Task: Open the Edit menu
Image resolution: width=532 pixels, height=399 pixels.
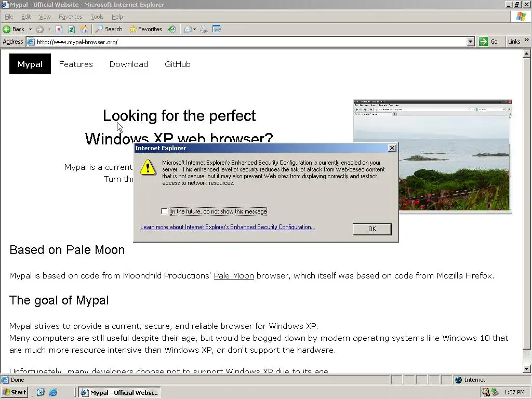Action: click(x=26, y=17)
